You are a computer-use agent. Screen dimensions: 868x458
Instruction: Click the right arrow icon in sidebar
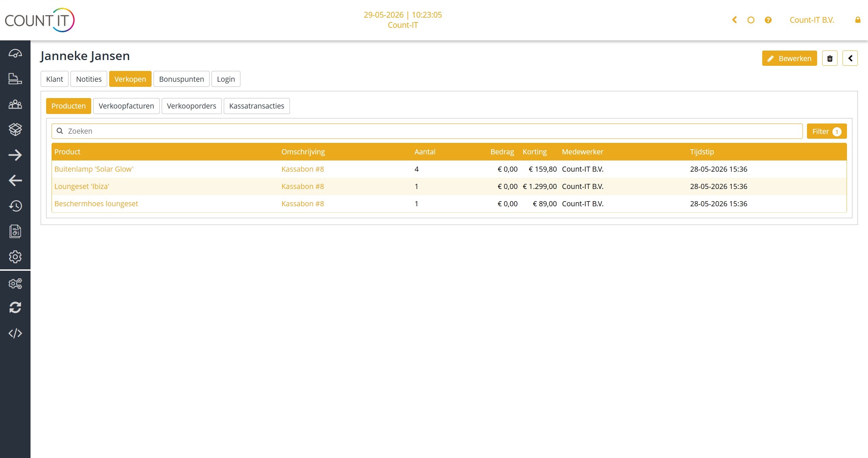pos(15,155)
